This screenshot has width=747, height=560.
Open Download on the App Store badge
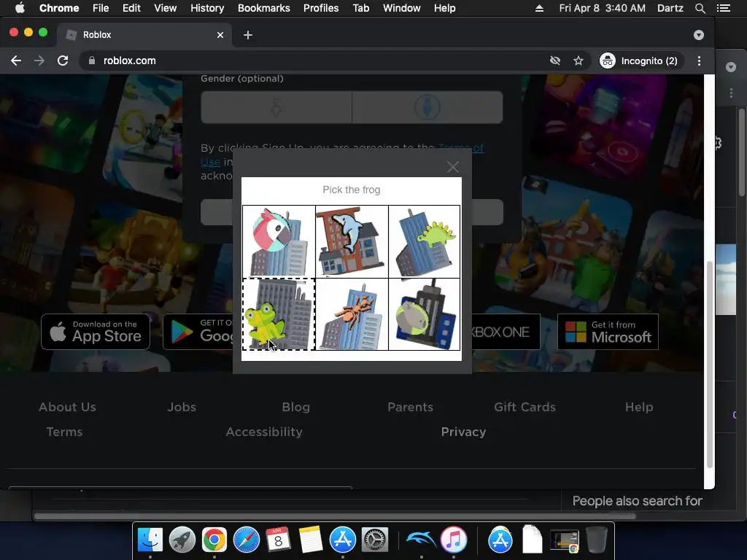click(96, 332)
